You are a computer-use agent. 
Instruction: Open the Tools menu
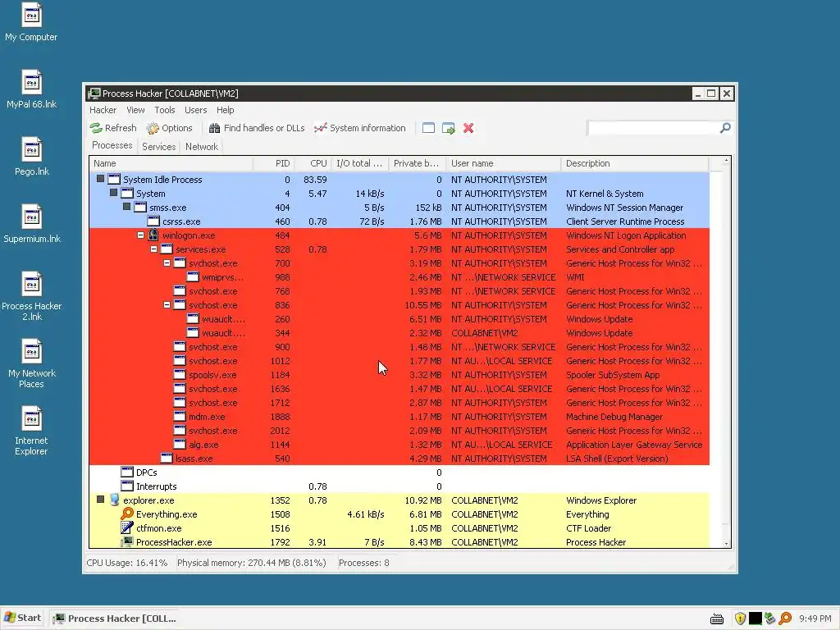coord(164,110)
